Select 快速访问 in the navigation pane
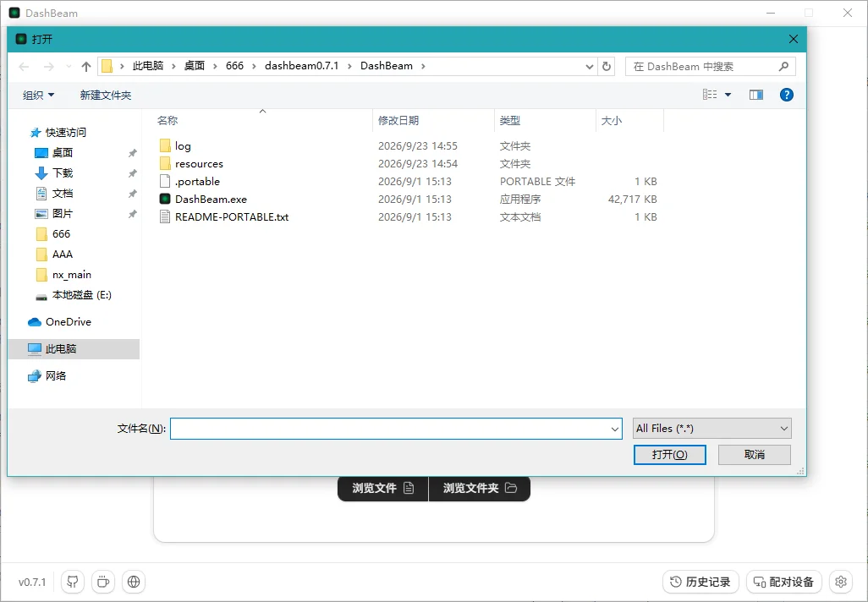The image size is (868, 602). [65, 132]
